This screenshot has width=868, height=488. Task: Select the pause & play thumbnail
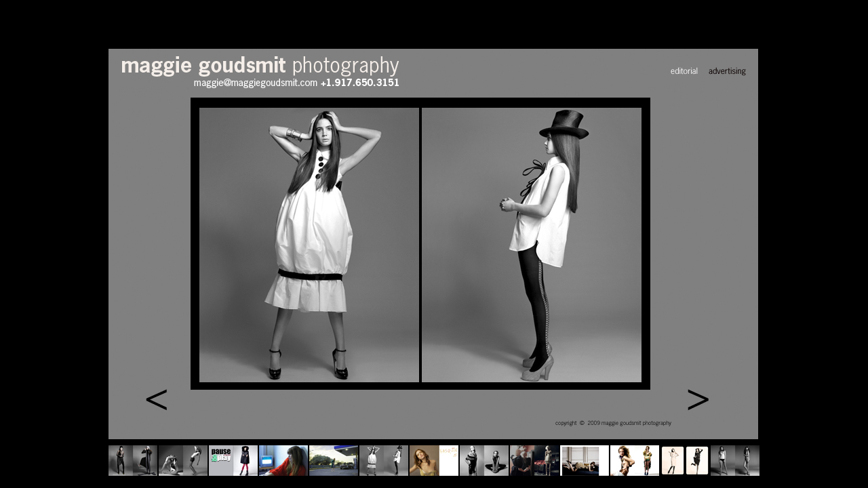pyautogui.click(x=233, y=461)
